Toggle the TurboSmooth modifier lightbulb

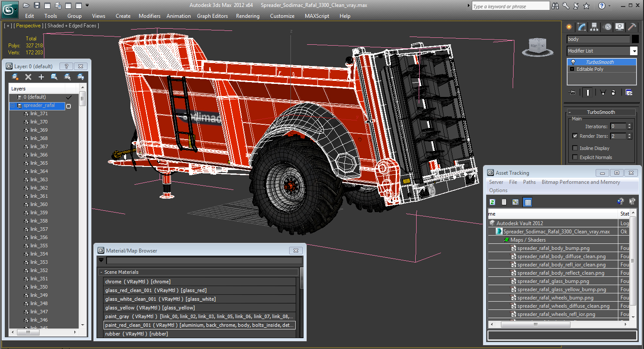coord(573,62)
